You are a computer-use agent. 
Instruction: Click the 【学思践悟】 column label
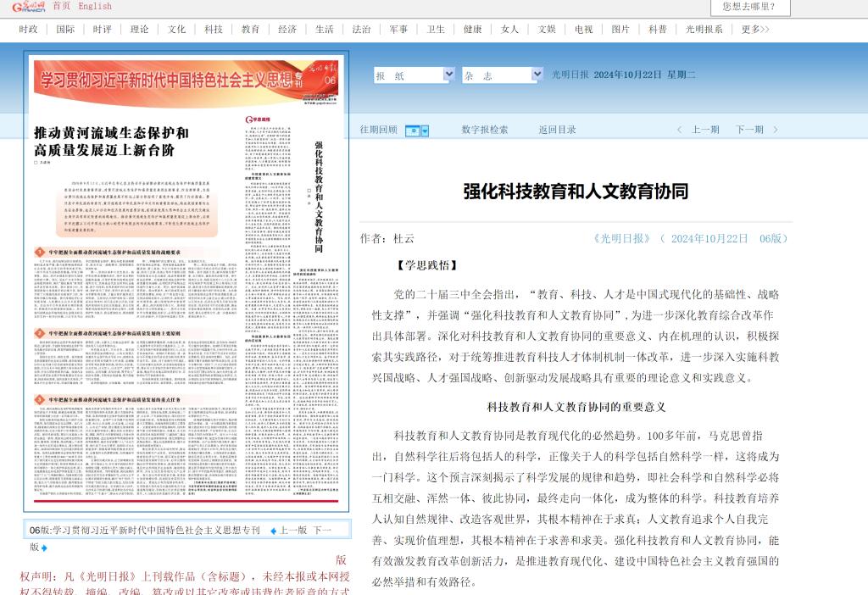pos(427,265)
